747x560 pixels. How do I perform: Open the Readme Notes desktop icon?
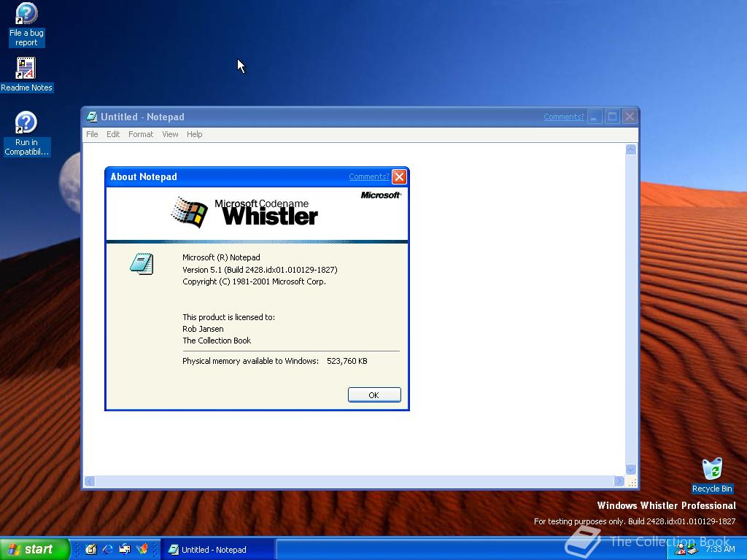click(26, 74)
